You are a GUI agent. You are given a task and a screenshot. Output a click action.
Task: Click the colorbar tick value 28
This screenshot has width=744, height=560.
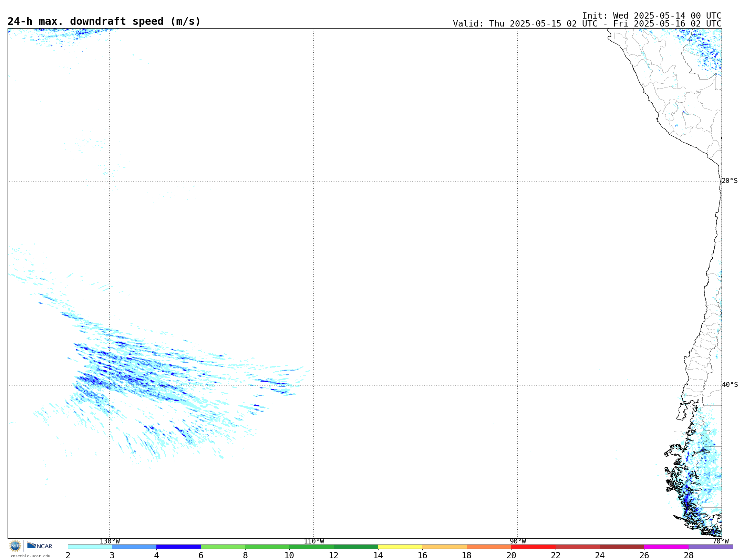[x=689, y=556]
